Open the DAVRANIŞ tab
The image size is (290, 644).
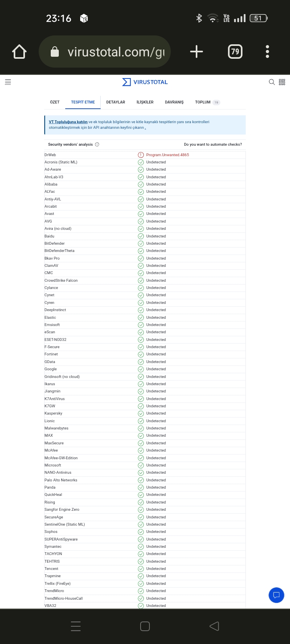(174, 102)
